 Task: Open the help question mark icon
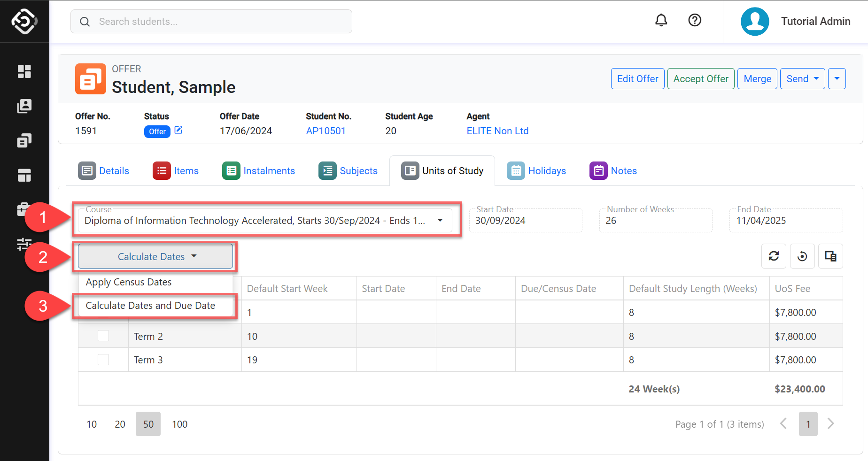[x=694, y=20]
